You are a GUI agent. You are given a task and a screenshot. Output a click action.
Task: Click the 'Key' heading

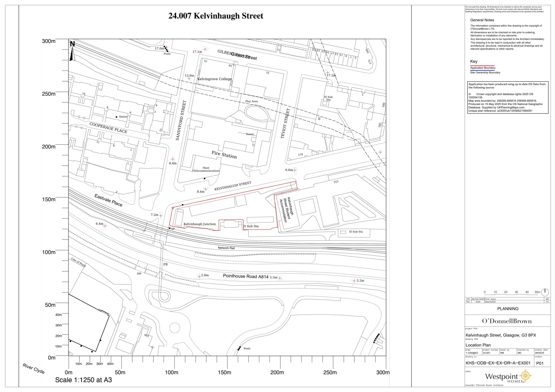tap(474, 61)
